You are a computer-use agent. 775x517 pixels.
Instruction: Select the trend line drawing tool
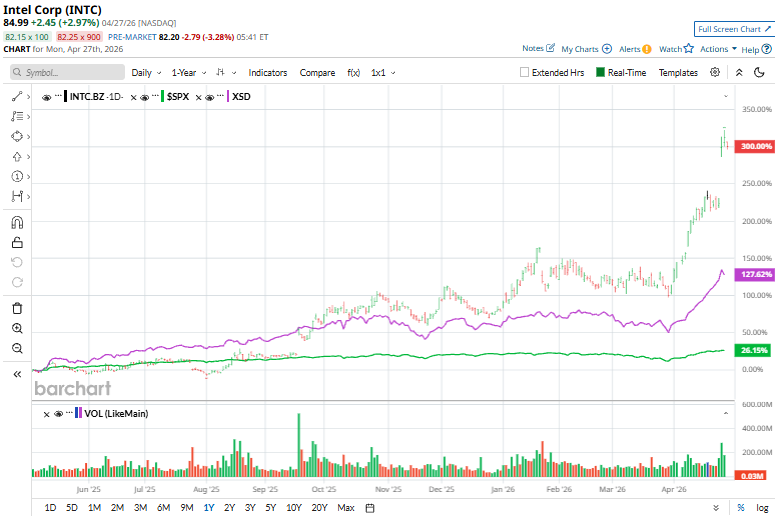pyautogui.click(x=16, y=96)
